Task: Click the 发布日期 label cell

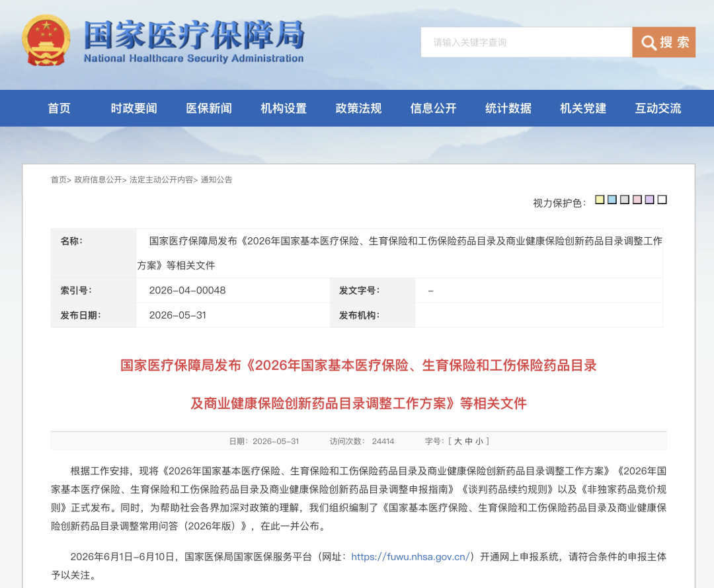Action: 94,315
